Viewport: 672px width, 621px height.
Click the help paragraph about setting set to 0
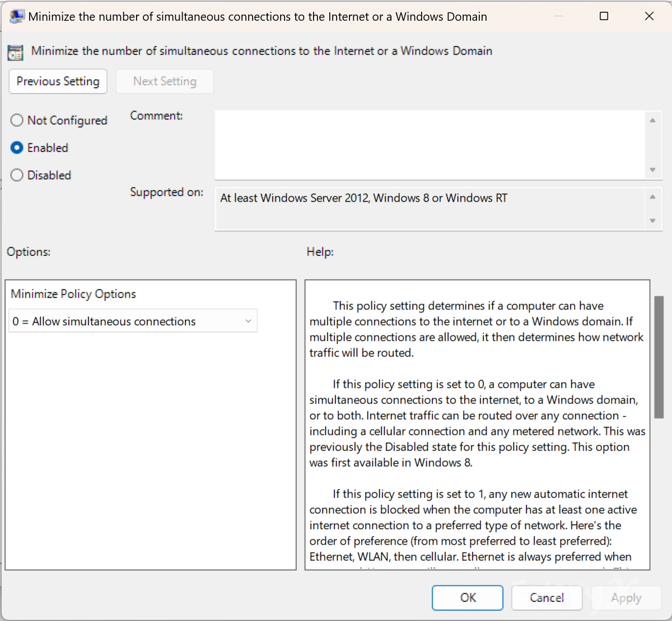point(478,423)
